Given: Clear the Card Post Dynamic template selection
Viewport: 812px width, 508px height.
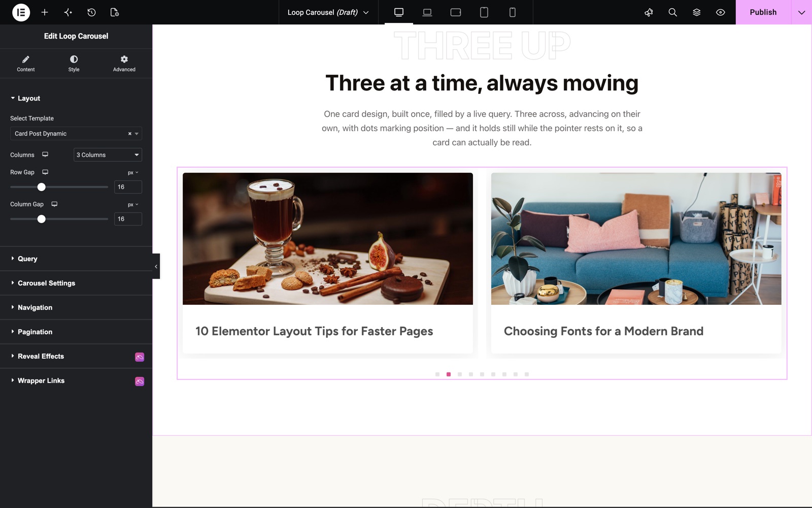Looking at the screenshot, I should 129,134.
